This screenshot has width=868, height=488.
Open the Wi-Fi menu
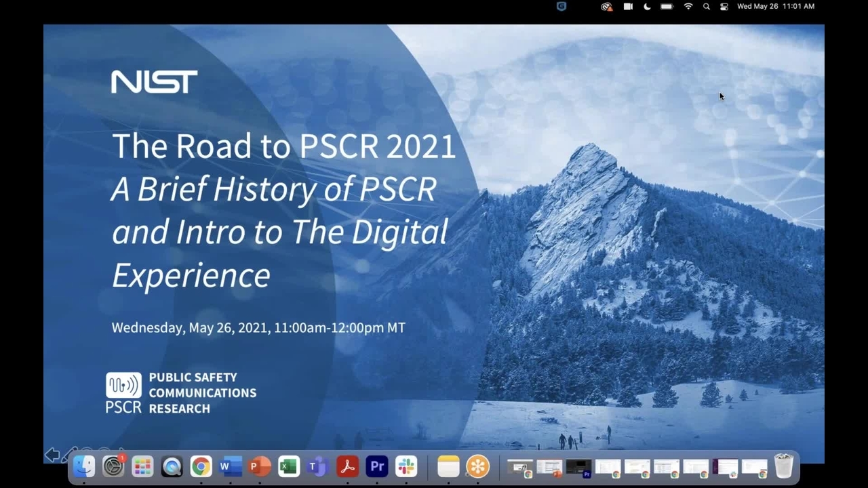click(688, 6)
